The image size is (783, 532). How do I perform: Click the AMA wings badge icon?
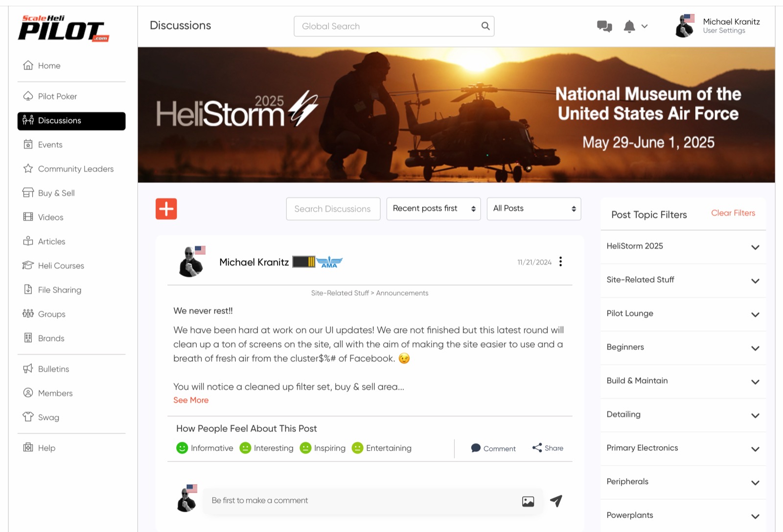pyautogui.click(x=329, y=262)
